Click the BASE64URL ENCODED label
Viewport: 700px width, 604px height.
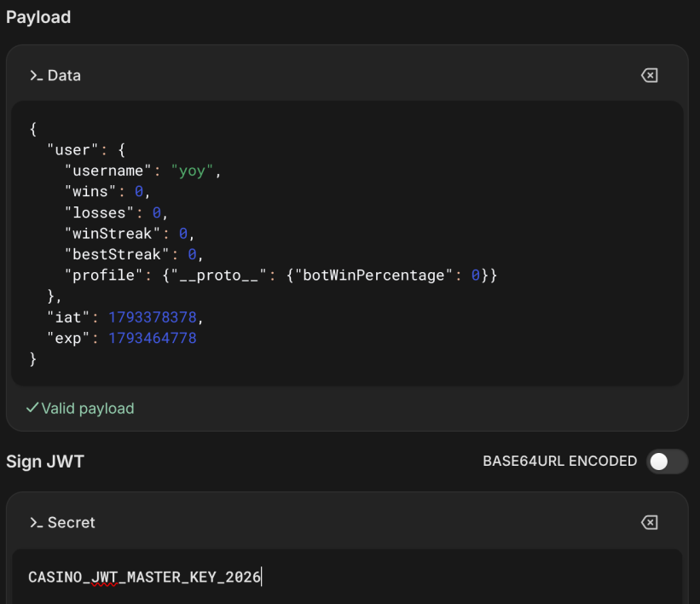click(560, 461)
